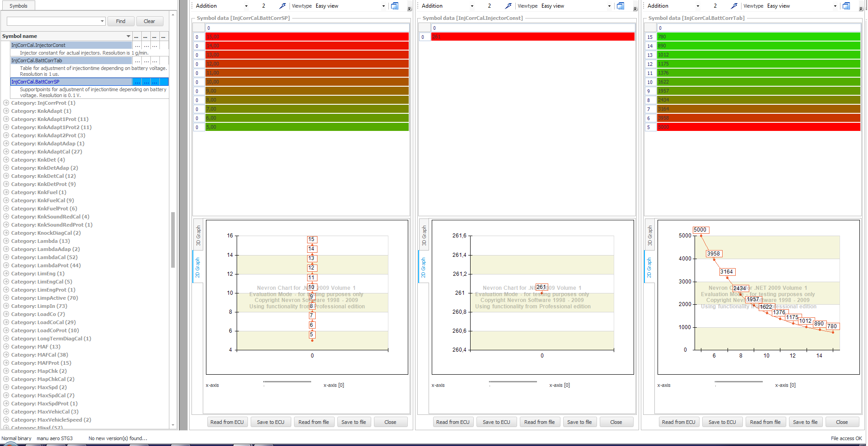Click the window layout icon in BattCorrTab toolbar

(846, 6)
